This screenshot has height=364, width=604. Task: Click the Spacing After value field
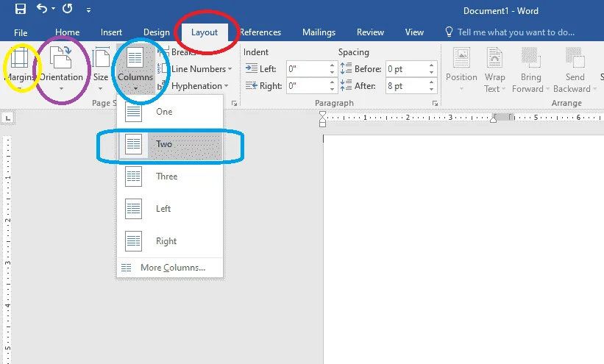click(406, 85)
